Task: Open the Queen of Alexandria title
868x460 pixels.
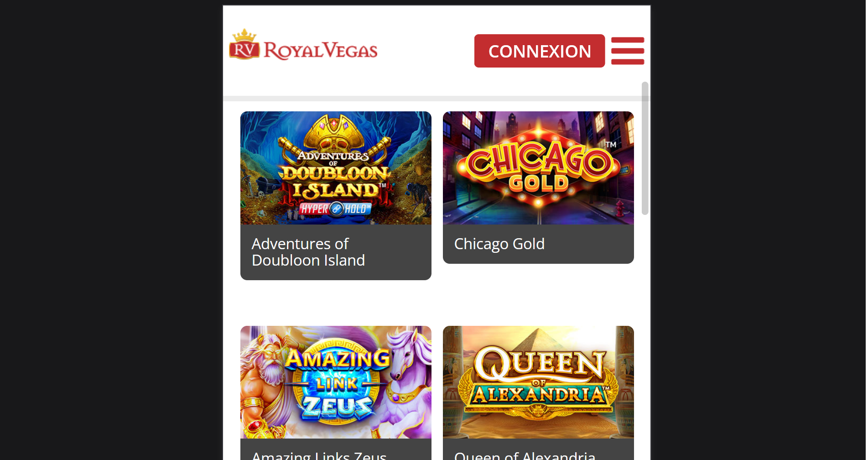Action: [525, 455]
